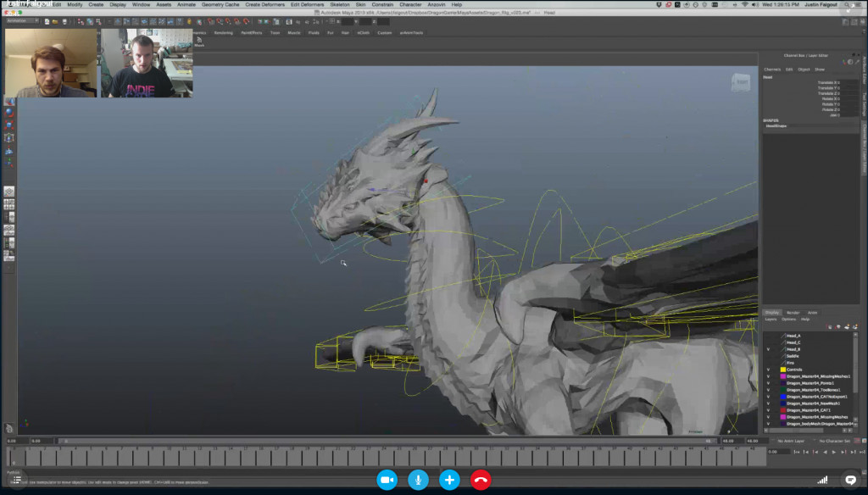This screenshot has width=868, height=495.
Task: Toggle visibility of the Saddle layer
Action: (x=768, y=356)
